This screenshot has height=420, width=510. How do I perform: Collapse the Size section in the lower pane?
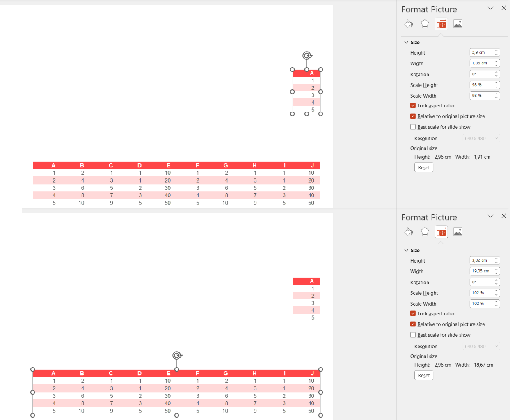pos(406,250)
